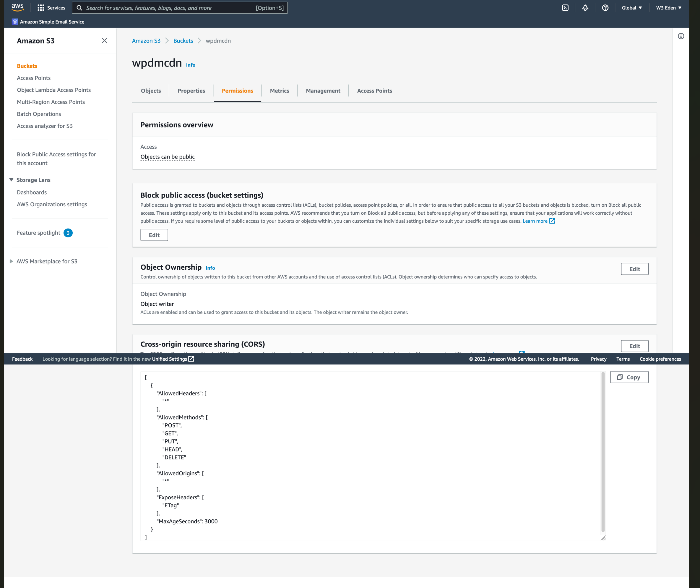Image resolution: width=700 pixels, height=588 pixels.
Task: Open the Global region dropdown
Action: tap(632, 8)
